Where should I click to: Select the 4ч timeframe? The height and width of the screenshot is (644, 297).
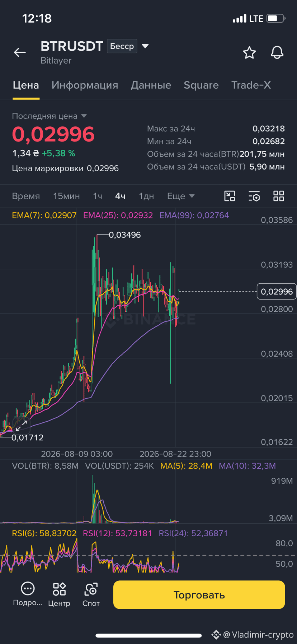tap(120, 196)
